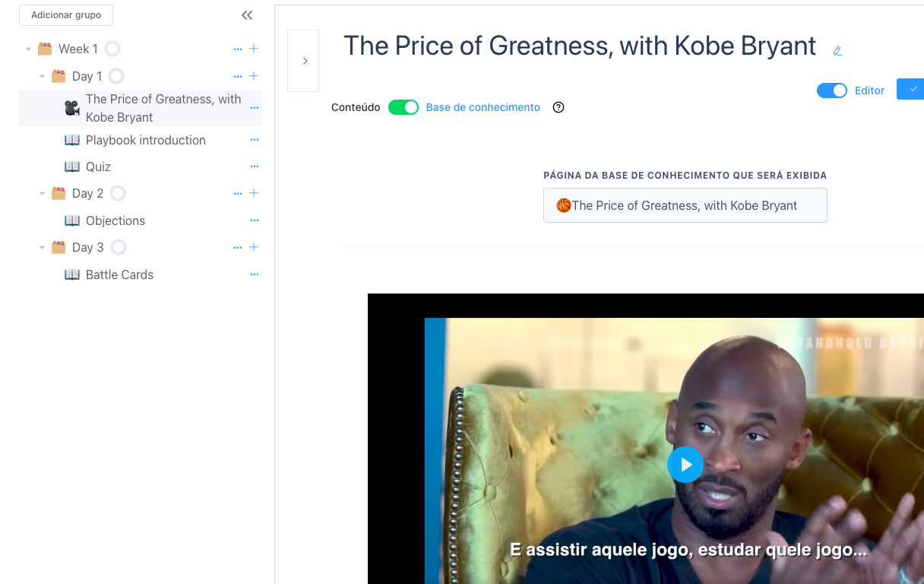Click the camera icon of the video item

[72, 108]
